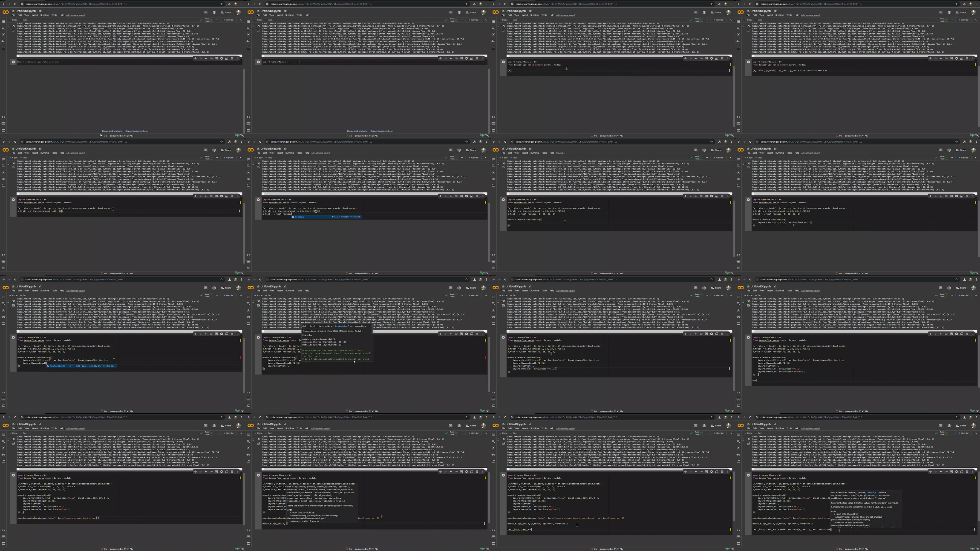This screenshot has height=551, width=980.
Task: Click Share button in the empty-cell notebook header
Action: (x=226, y=12)
